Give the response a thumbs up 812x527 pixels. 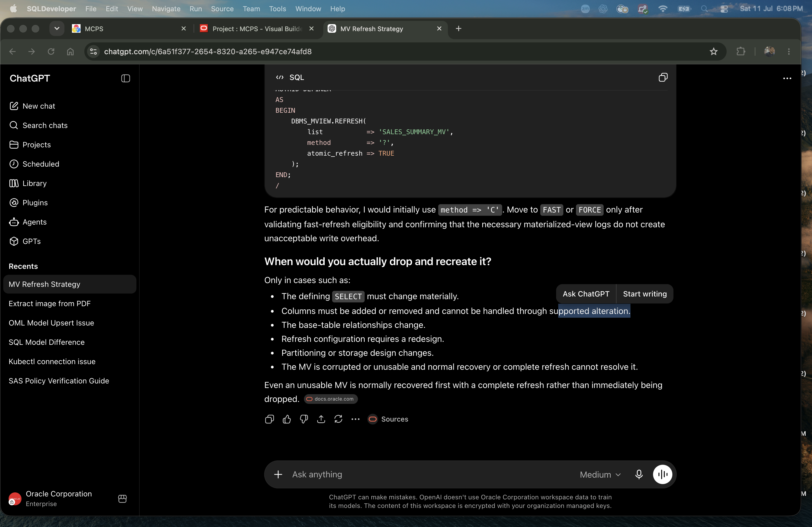[287, 419]
